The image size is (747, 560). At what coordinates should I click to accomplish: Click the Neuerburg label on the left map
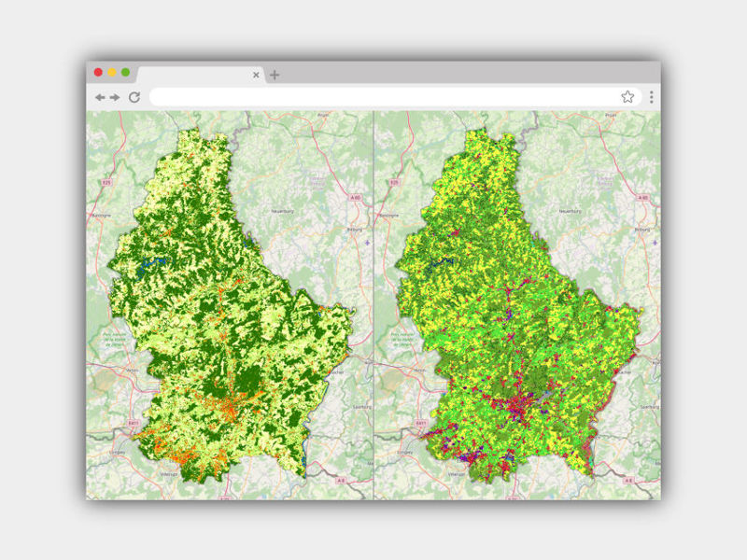click(283, 211)
